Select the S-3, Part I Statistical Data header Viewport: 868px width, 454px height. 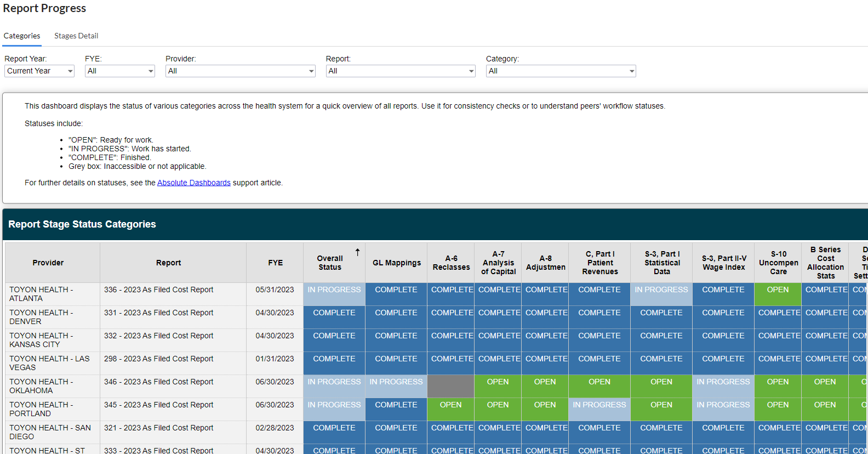[661, 263]
